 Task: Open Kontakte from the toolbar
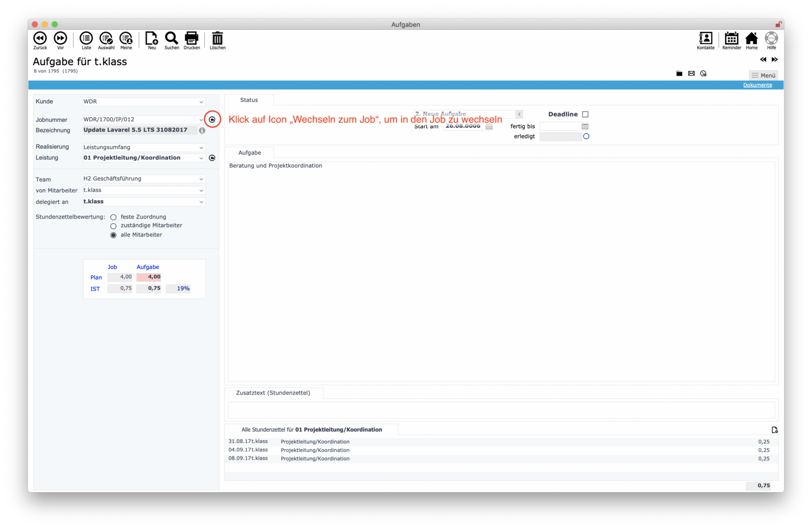pyautogui.click(x=705, y=39)
